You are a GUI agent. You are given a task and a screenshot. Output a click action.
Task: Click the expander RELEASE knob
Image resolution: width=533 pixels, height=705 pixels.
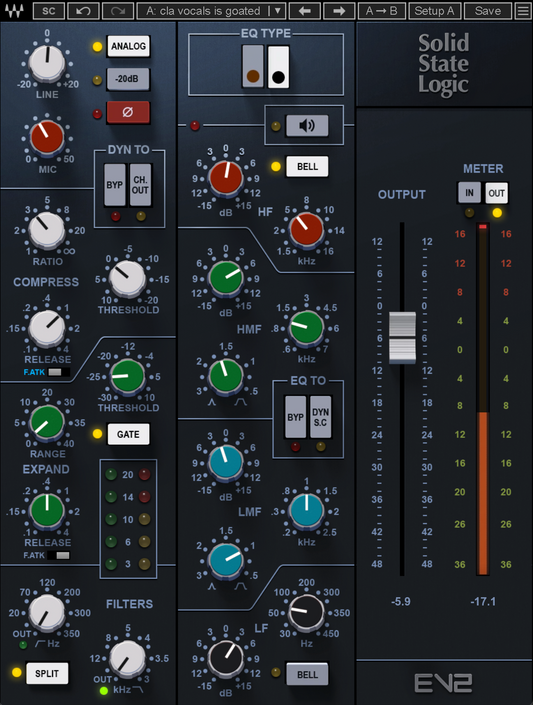click(47, 511)
